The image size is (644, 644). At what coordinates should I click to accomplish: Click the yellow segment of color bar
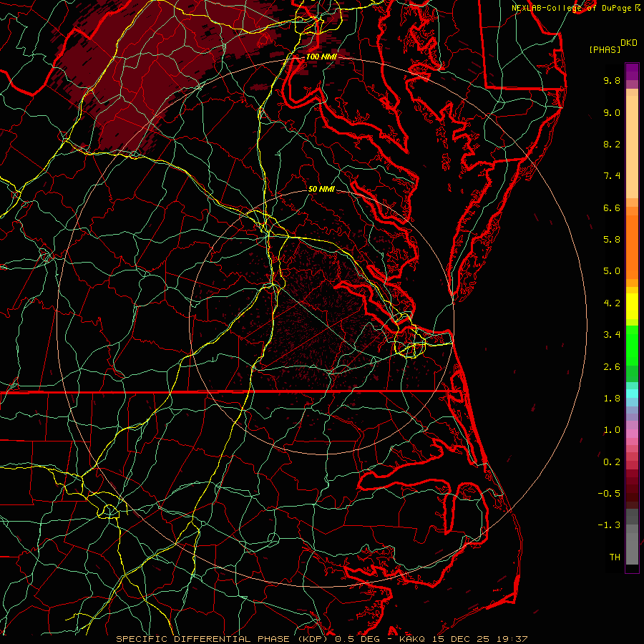click(x=632, y=306)
